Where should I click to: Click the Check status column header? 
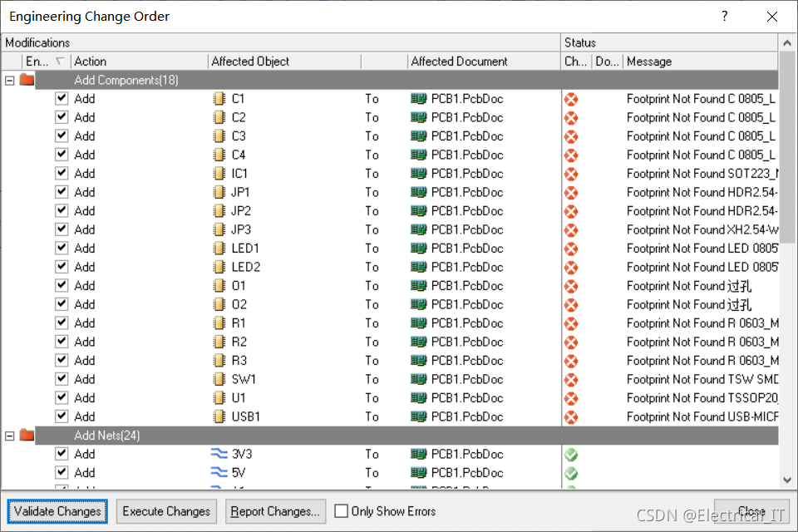[577, 61]
